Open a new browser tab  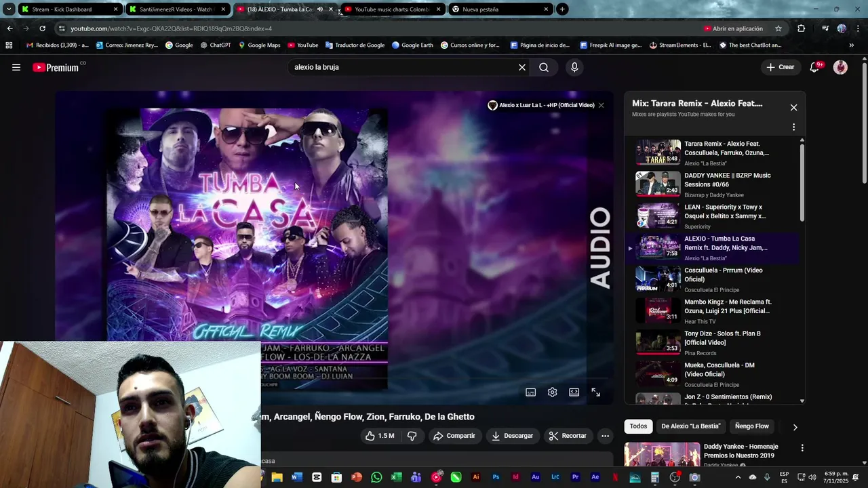pyautogui.click(x=562, y=9)
